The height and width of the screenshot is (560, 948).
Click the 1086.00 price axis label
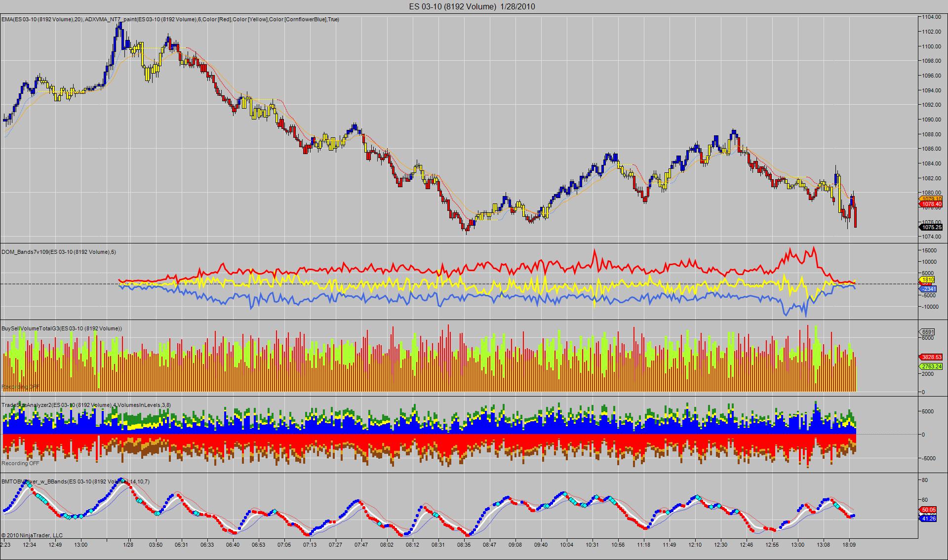click(x=931, y=149)
